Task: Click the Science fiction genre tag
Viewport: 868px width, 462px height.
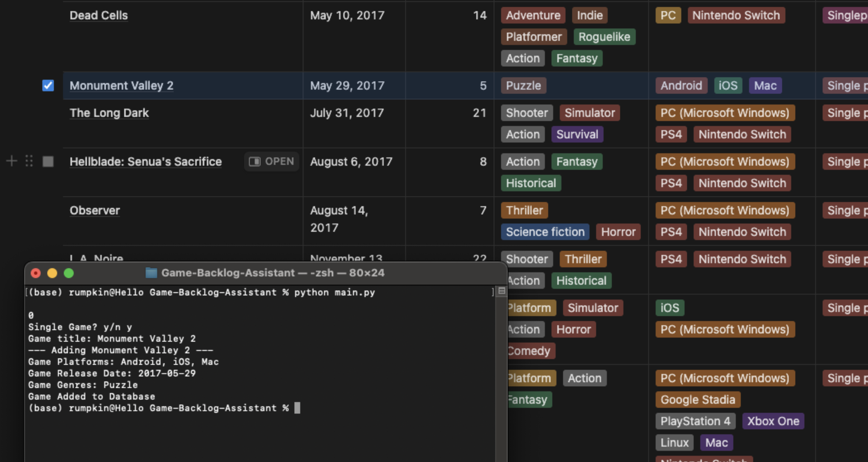Action: click(545, 232)
